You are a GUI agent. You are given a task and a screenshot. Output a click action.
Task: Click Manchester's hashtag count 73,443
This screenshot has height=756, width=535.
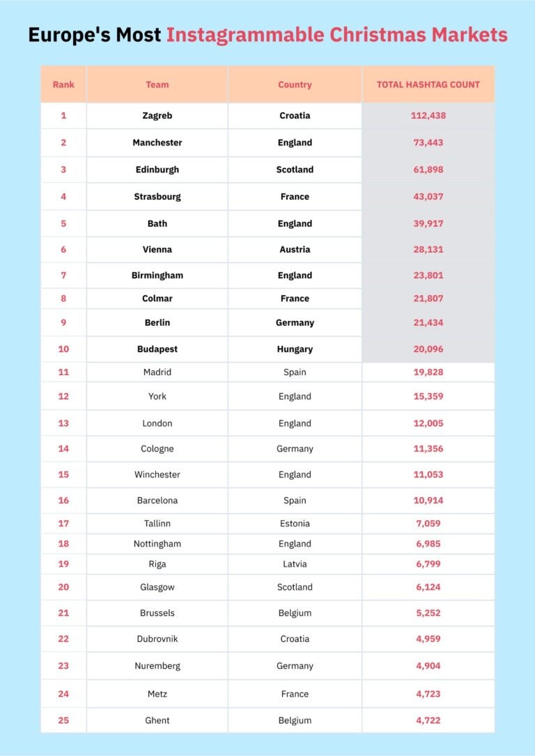(x=428, y=143)
